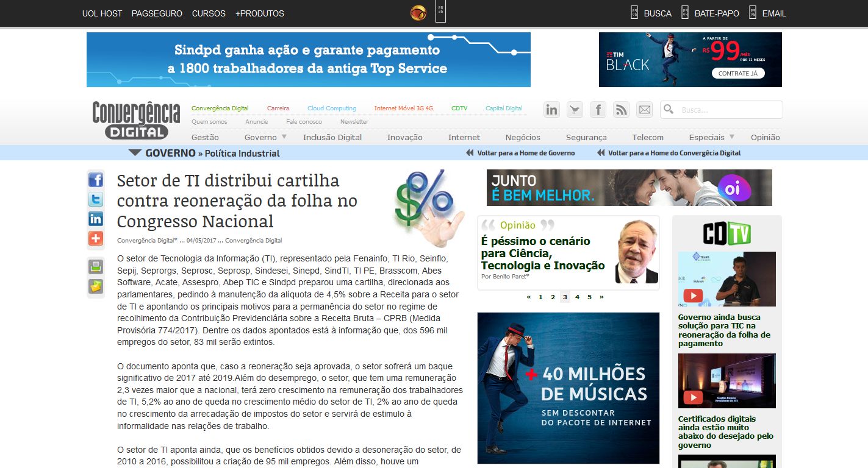Open the Negócios menu item
Screen dimensions: 868x468
523,138
